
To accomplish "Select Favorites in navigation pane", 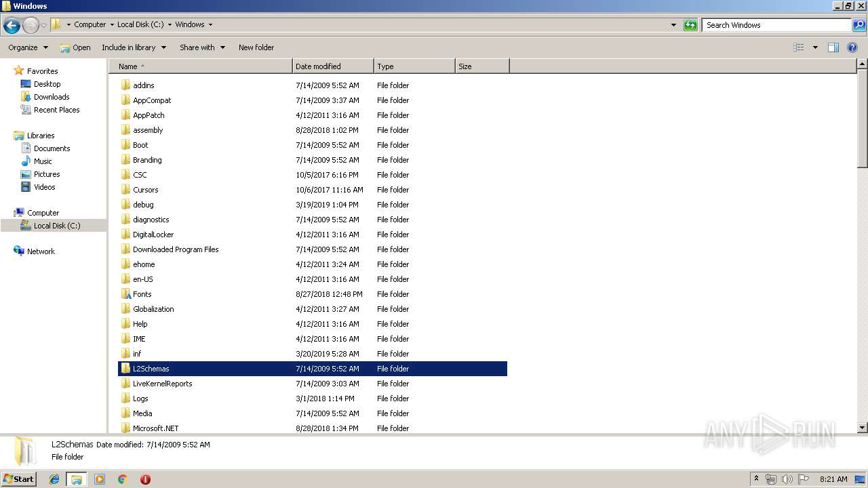I will pos(42,71).
